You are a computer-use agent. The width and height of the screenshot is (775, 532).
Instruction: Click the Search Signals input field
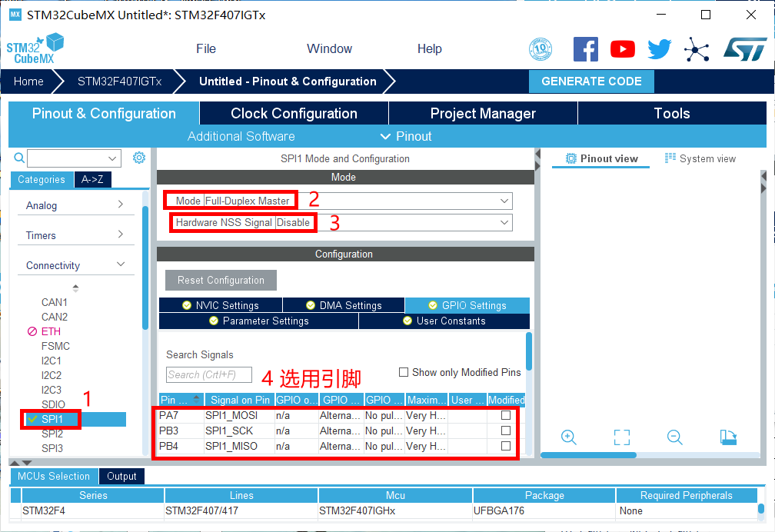click(209, 374)
